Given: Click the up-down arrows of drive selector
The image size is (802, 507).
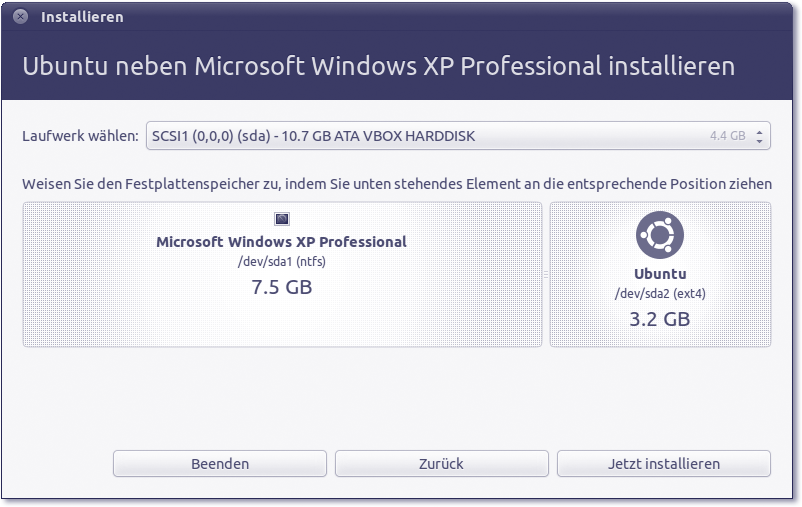Looking at the screenshot, I should 760,136.
